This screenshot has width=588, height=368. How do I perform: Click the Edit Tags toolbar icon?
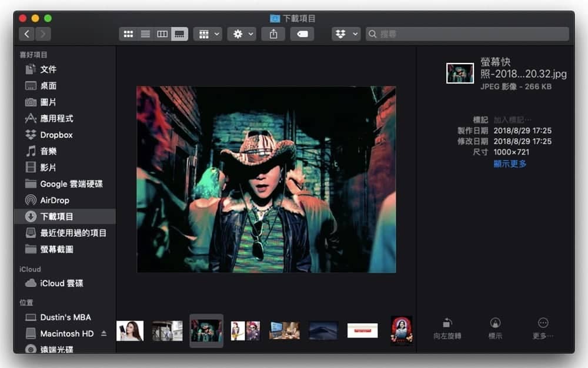(302, 34)
